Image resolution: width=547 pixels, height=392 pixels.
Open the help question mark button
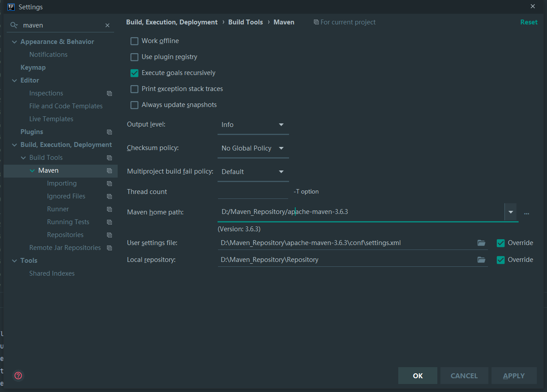(x=18, y=376)
